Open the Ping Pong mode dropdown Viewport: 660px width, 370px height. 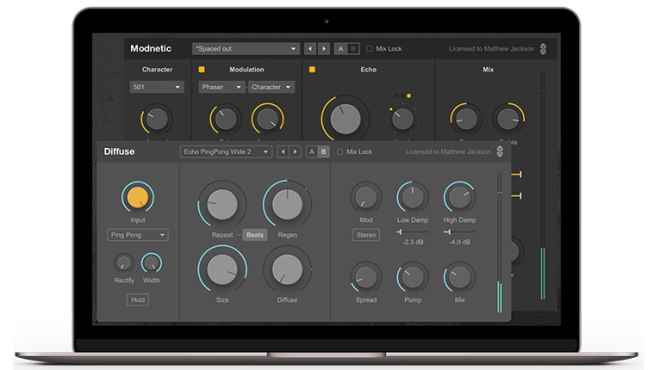coord(138,235)
